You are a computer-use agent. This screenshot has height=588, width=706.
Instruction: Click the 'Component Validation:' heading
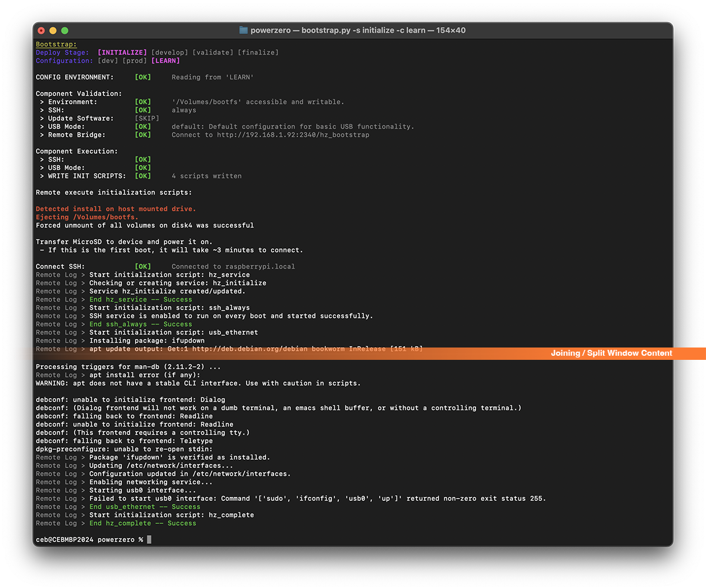click(x=79, y=93)
